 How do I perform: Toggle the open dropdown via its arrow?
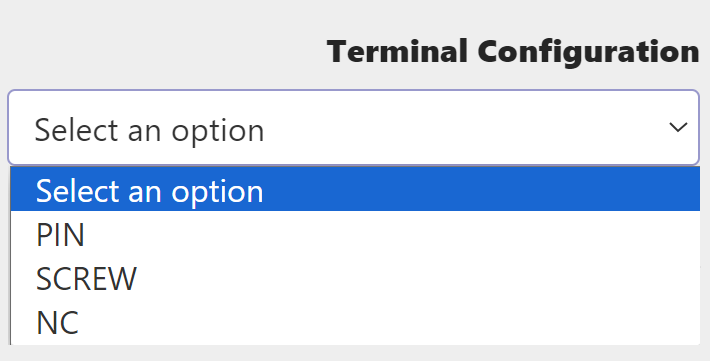(678, 127)
